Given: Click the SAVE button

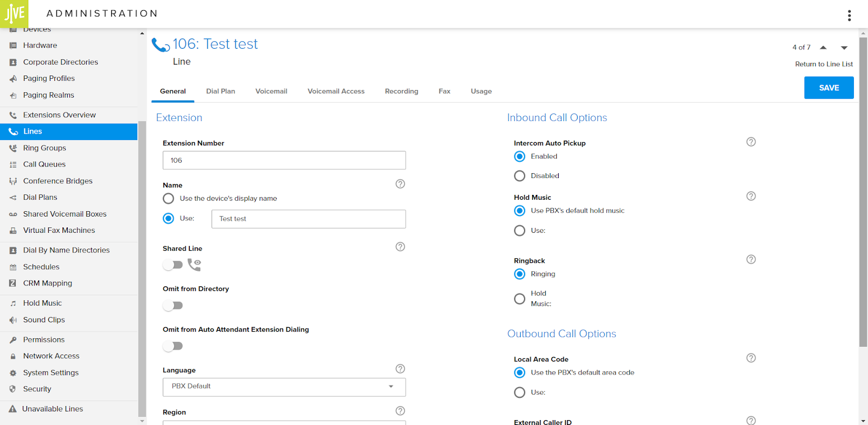Looking at the screenshot, I should click(829, 87).
